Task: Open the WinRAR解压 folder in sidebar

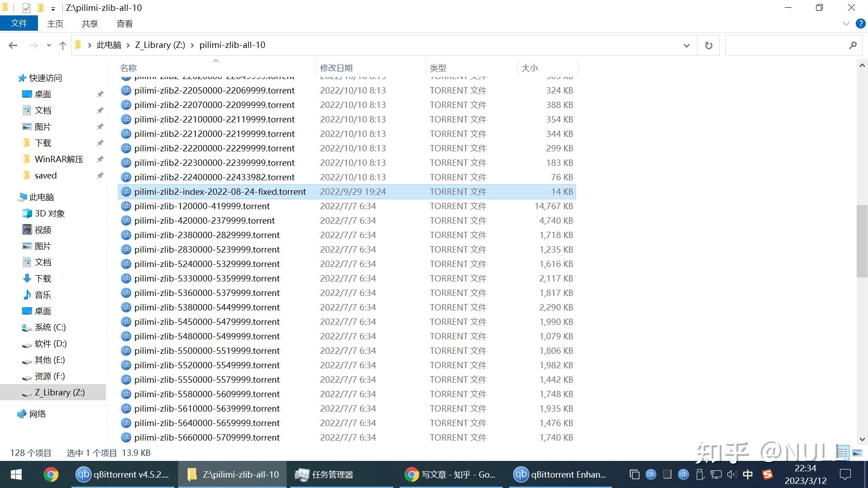Action: (59, 159)
